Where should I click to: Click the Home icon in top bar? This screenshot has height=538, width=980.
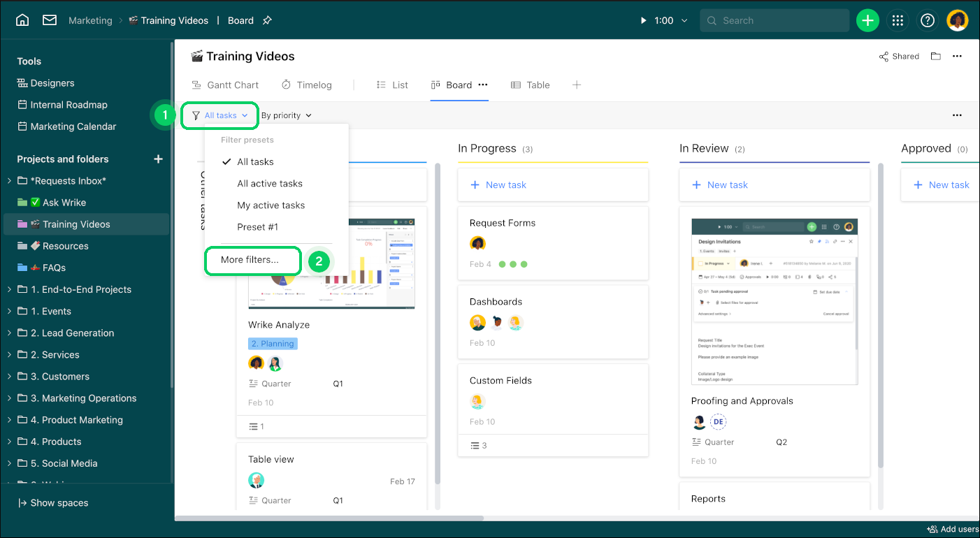[x=22, y=20]
